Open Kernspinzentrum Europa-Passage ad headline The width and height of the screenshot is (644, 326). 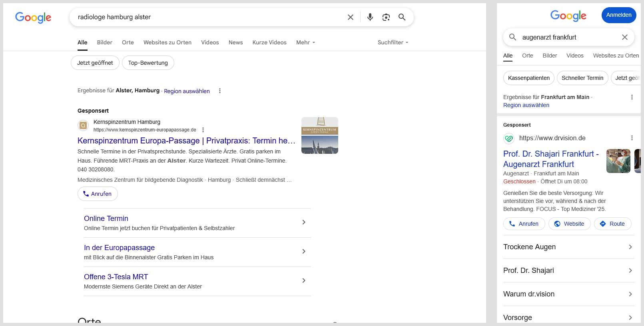[186, 141]
